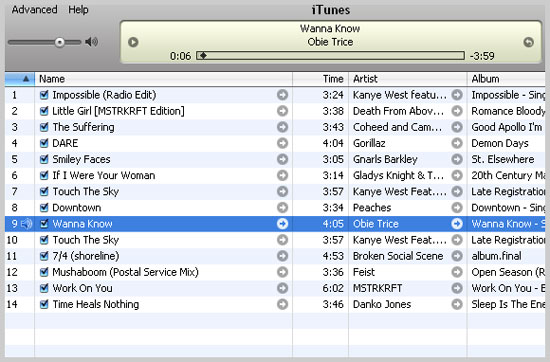Sort by Time column header
Screen dimensions: 550x362
coord(321,79)
